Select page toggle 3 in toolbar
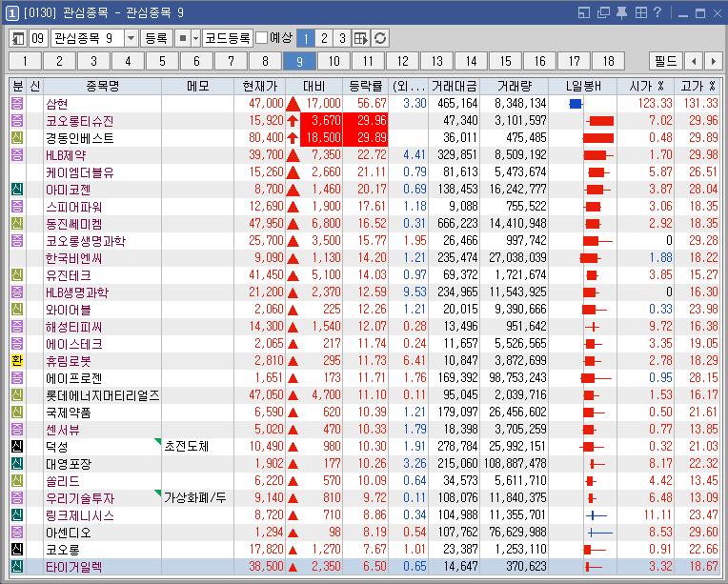The height and width of the screenshot is (584, 728). click(342, 38)
